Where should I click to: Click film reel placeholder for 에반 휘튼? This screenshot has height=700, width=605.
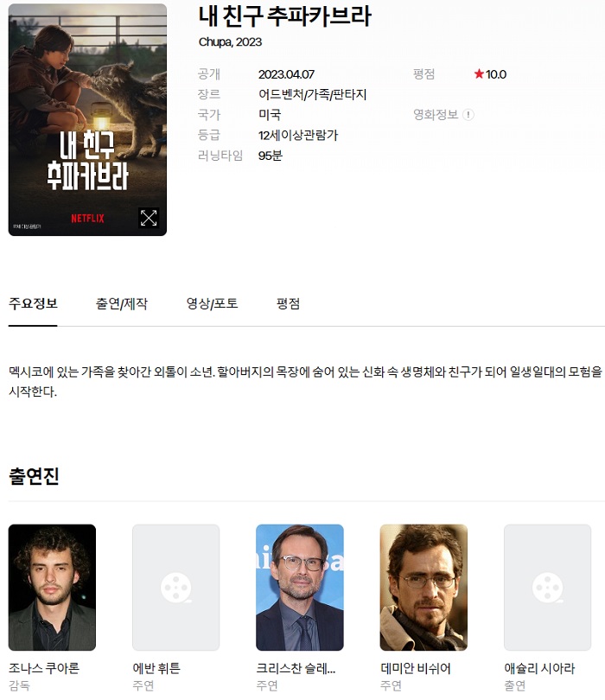coord(176,588)
